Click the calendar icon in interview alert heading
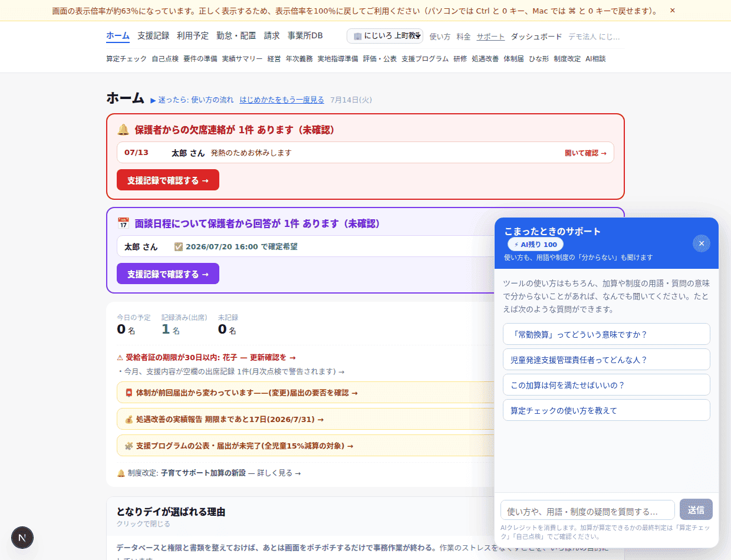This screenshot has width=731, height=560. coord(123,223)
